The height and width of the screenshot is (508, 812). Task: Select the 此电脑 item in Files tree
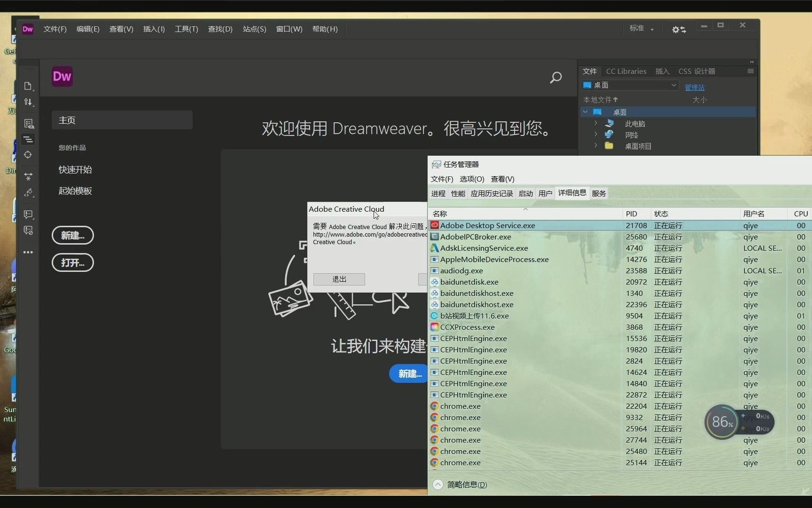point(635,124)
